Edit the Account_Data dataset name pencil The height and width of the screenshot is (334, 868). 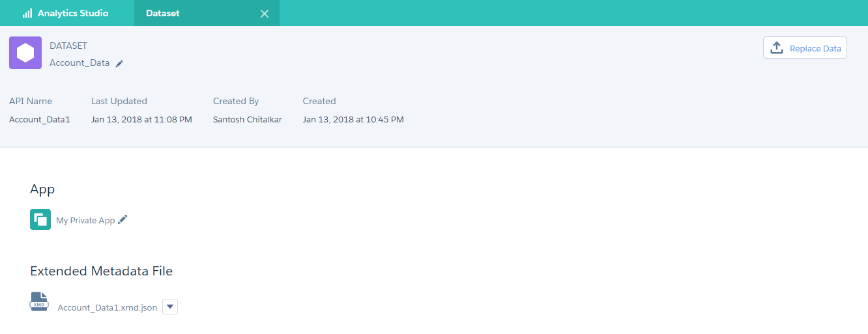pos(119,64)
